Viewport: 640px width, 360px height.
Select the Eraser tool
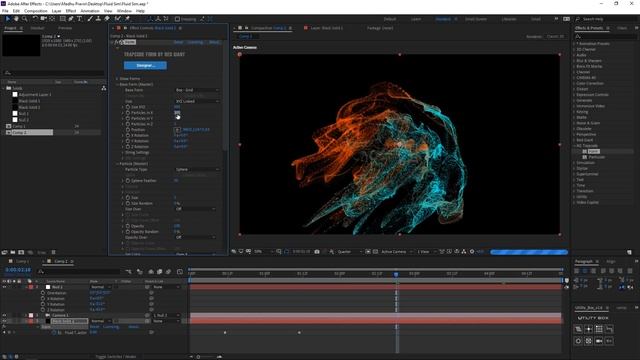(107, 19)
